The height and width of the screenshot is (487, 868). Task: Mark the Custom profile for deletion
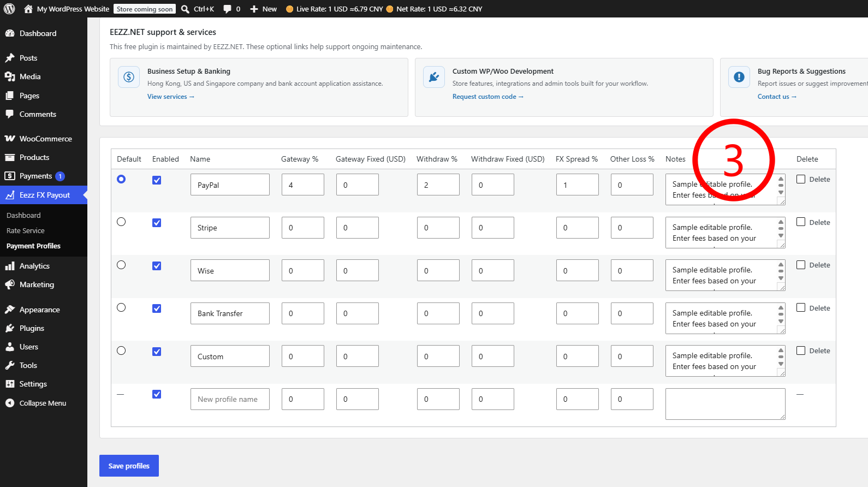801,351
